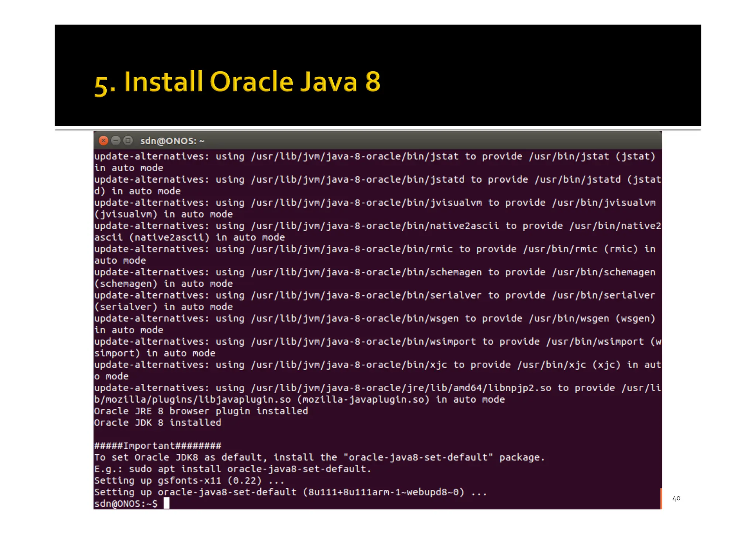Click 'Oracle JRE 8 browser plugin installed' line

201,411
